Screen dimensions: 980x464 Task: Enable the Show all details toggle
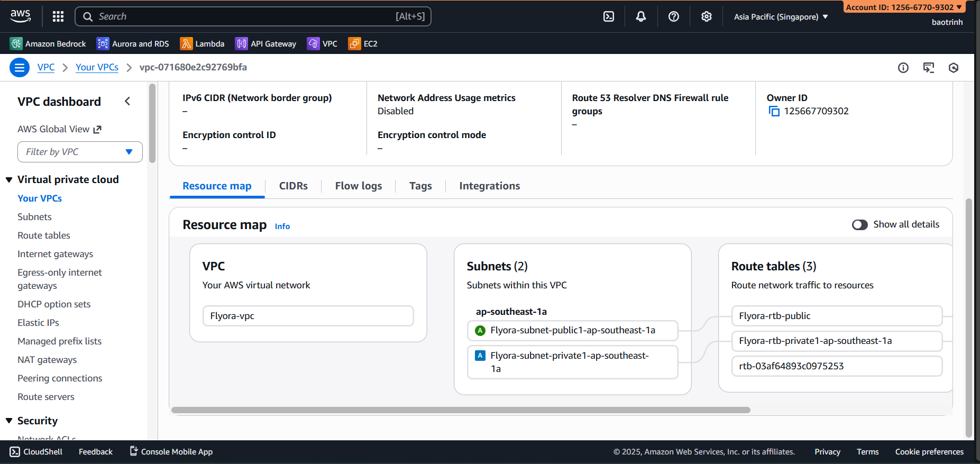pyautogui.click(x=860, y=225)
